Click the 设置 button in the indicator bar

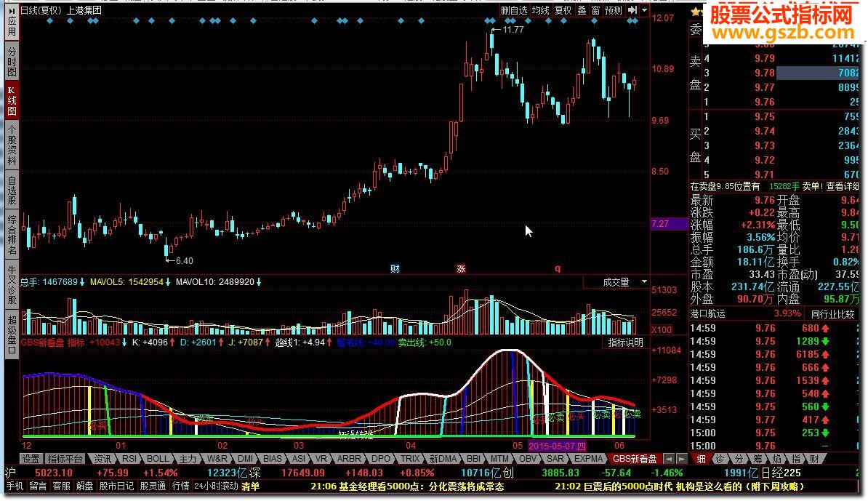pyautogui.click(x=31, y=459)
